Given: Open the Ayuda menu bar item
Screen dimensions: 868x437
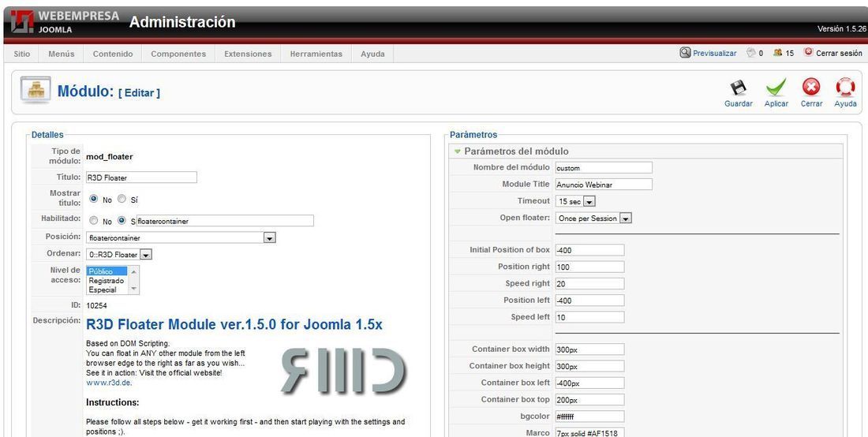Looking at the screenshot, I should [x=372, y=54].
